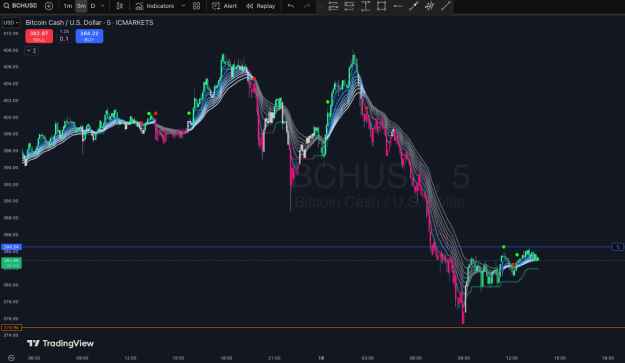
Task: Select the orange 374.96 price level label
Action: click(x=12, y=328)
